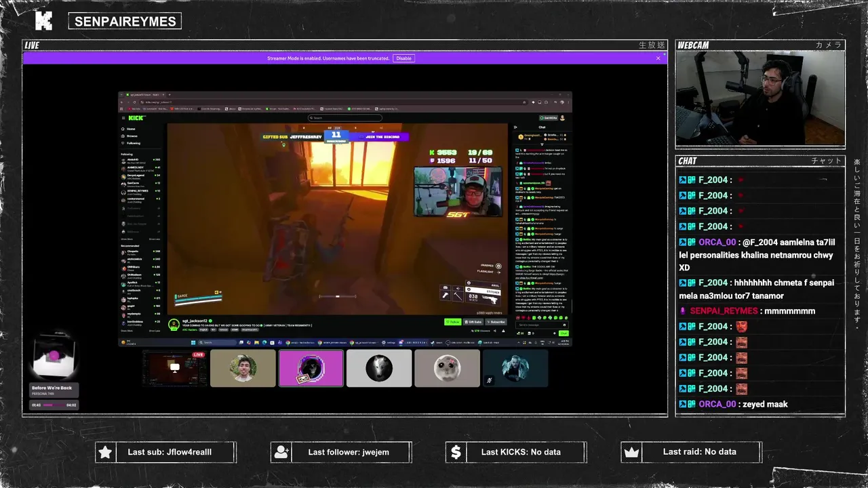Click the Windows taskbar search box
868x488 pixels.
point(217,342)
